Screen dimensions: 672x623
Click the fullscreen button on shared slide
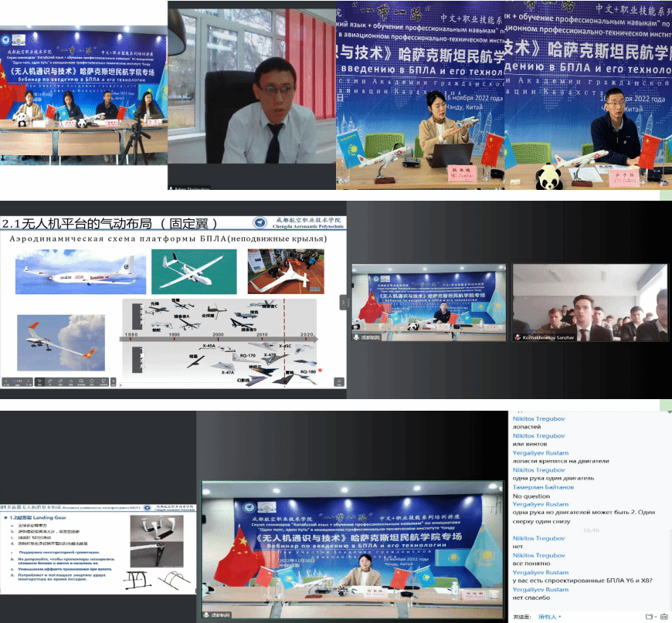click(x=338, y=381)
